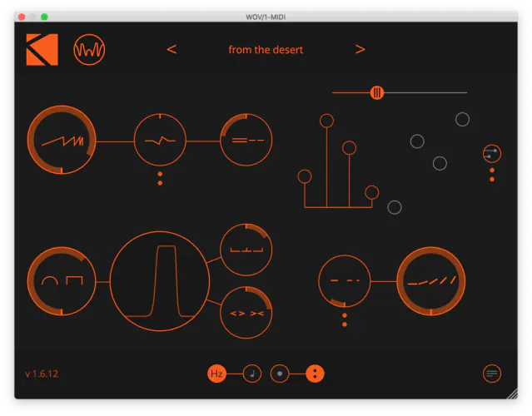Close the WOV/1-MIDI window

(x=22, y=17)
